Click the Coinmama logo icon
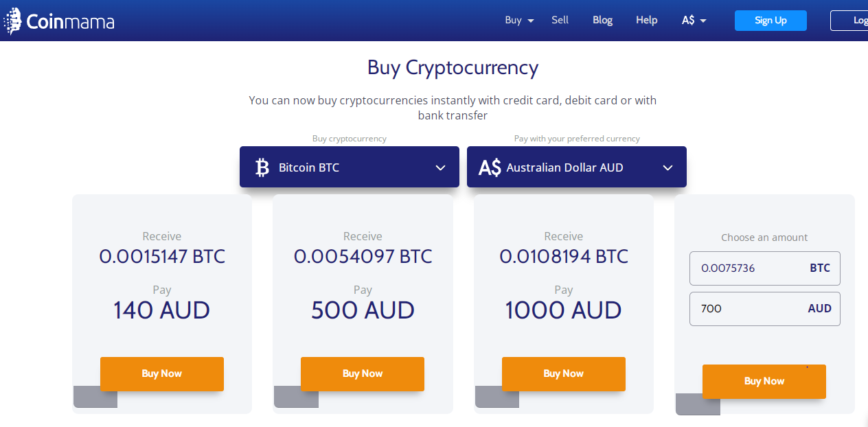This screenshot has width=868, height=427. point(12,21)
